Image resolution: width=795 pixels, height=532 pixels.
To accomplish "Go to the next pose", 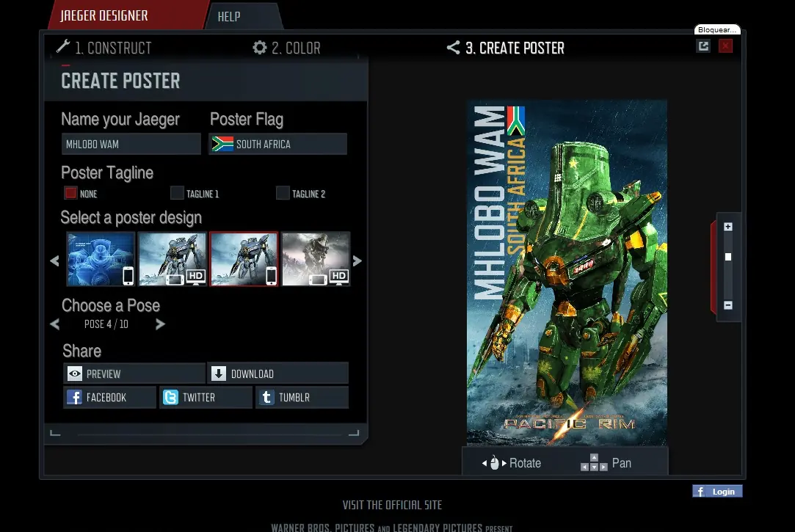I will pyautogui.click(x=160, y=324).
